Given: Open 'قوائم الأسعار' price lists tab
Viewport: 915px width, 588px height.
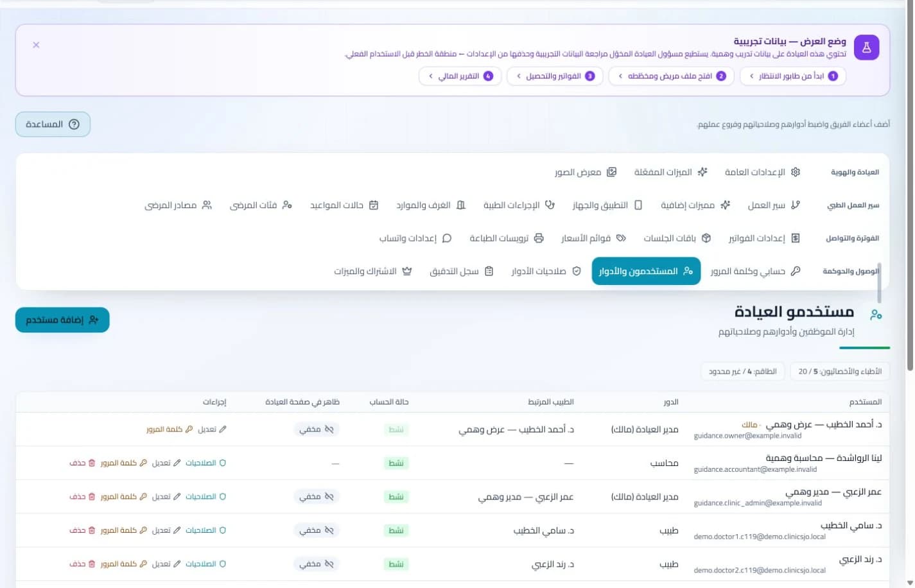Looking at the screenshot, I should [593, 238].
